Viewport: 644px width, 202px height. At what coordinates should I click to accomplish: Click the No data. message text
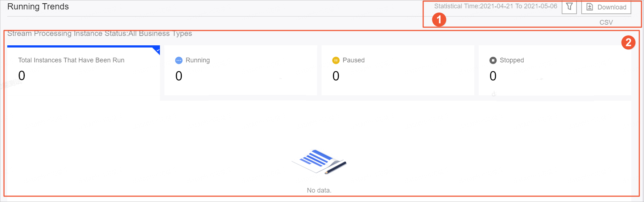(x=319, y=190)
